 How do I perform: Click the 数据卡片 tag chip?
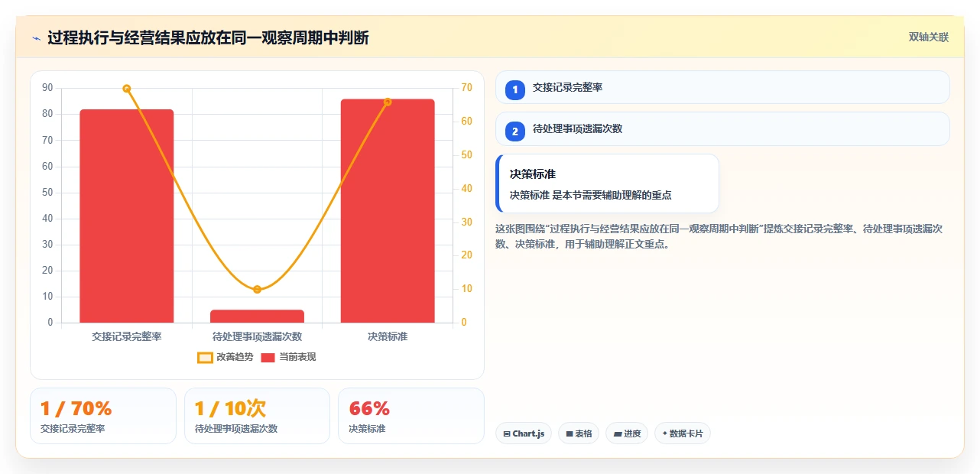click(683, 433)
